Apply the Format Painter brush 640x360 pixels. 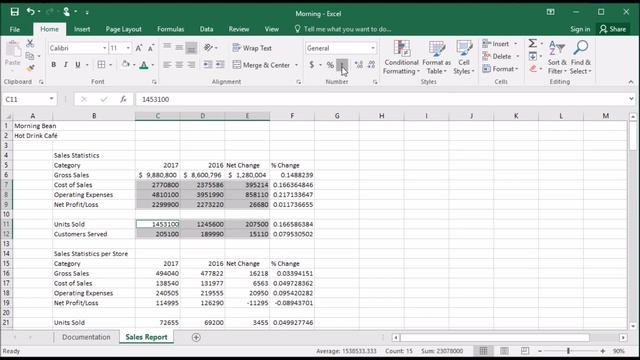click(x=30, y=68)
